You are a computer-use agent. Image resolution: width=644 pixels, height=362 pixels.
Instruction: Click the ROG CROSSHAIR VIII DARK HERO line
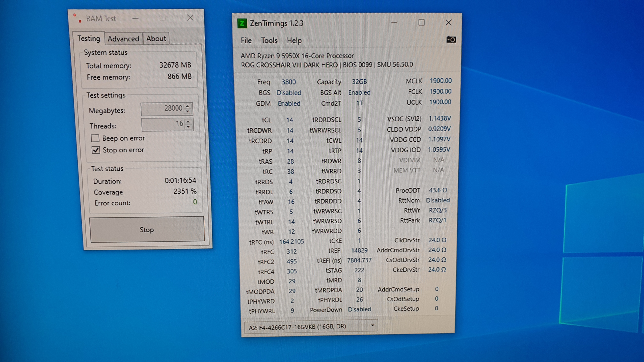(327, 65)
